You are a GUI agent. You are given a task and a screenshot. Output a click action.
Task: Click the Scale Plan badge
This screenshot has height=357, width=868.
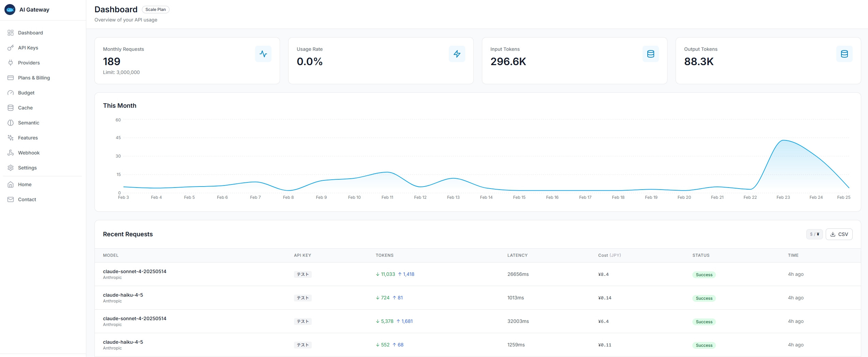click(x=156, y=9)
